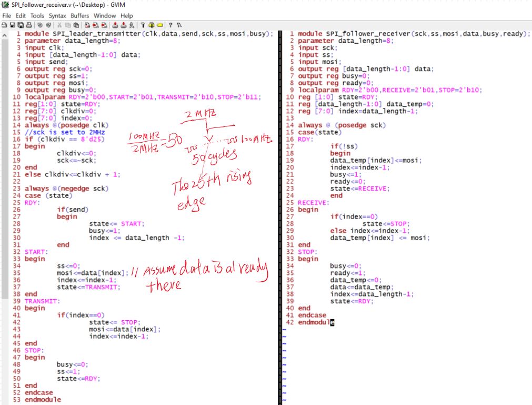Image resolution: width=532 pixels, height=405 pixels.
Task: Click the Print toolbar icon
Action: [29, 25]
